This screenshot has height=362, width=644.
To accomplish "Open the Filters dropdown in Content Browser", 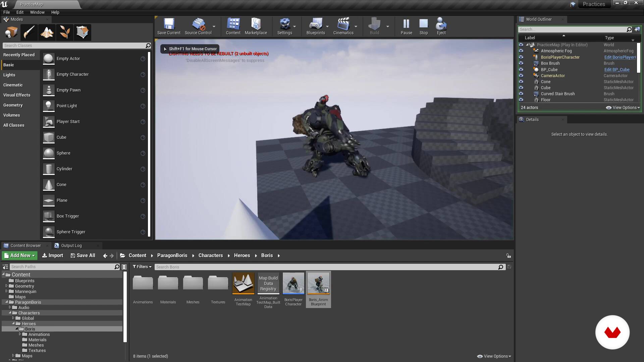I will pos(142,267).
